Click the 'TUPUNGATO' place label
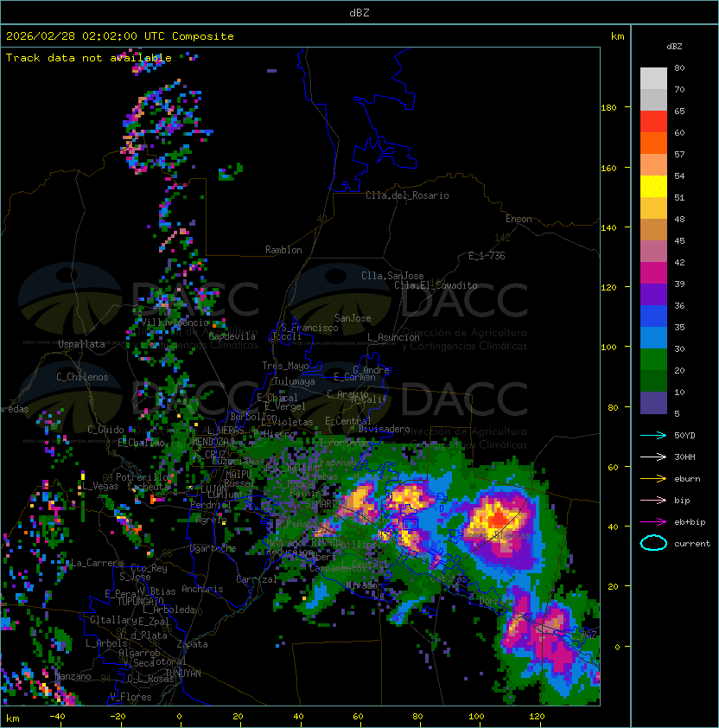 coord(140,602)
